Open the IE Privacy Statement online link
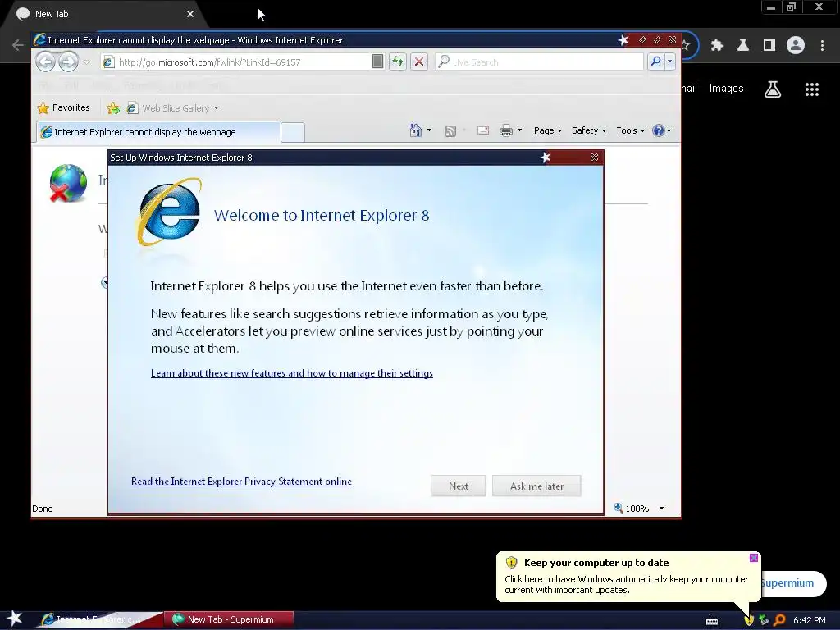This screenshot has height=630, width=840. 242,482
